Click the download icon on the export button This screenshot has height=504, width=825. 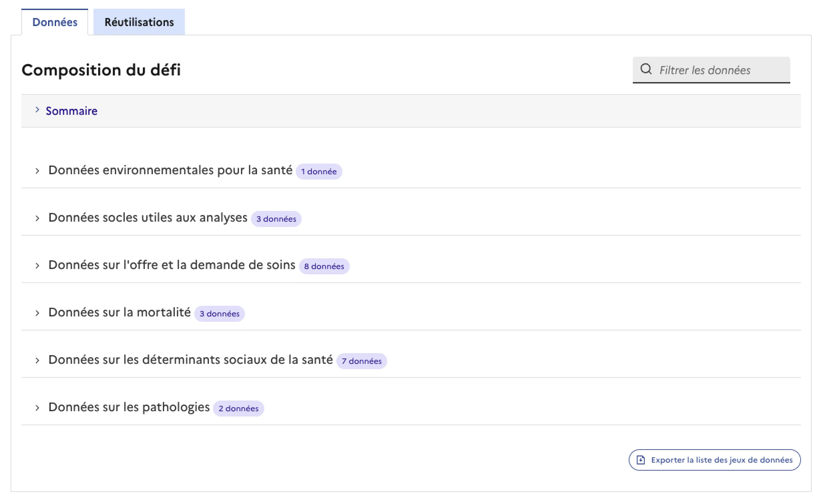[641, 460]
